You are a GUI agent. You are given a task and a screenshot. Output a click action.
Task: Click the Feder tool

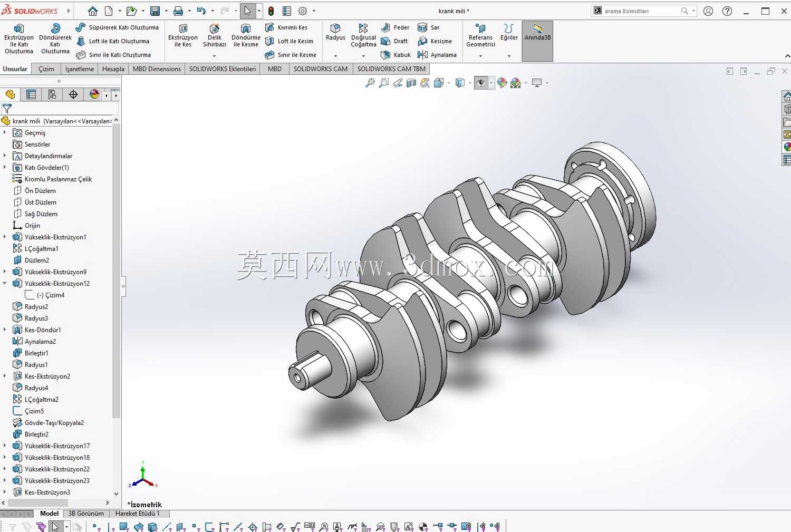point(395,27)
